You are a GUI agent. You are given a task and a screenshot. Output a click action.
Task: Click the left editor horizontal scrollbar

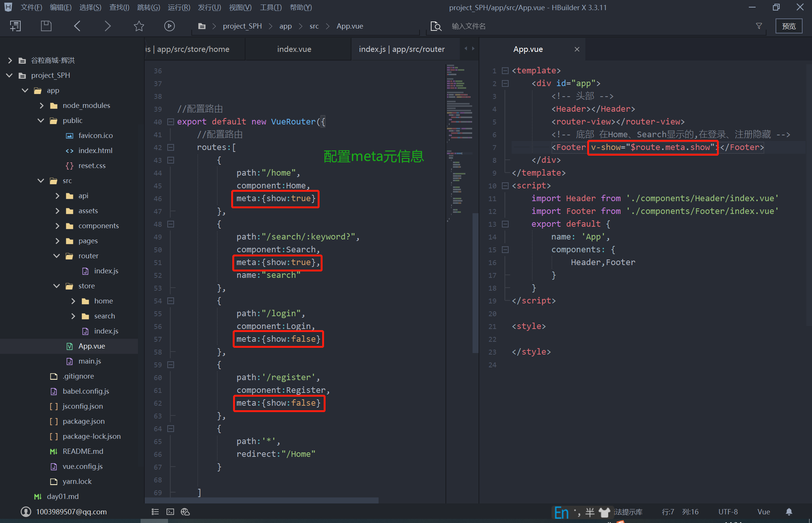click(262, 500)
